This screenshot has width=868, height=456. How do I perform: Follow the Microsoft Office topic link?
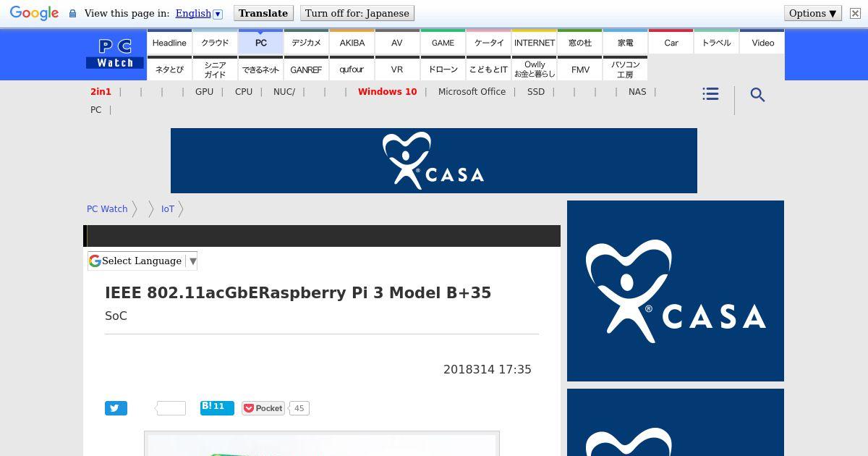pos(472,92)
